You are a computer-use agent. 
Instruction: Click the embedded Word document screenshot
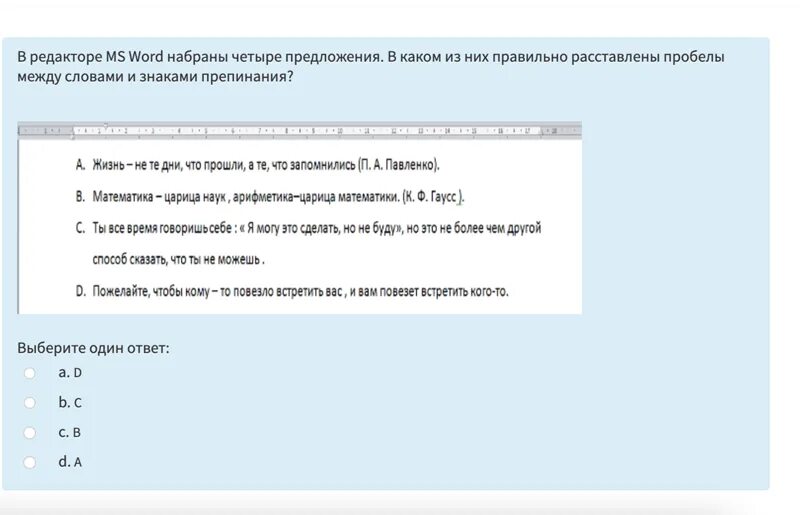click(x=299, y=218)
